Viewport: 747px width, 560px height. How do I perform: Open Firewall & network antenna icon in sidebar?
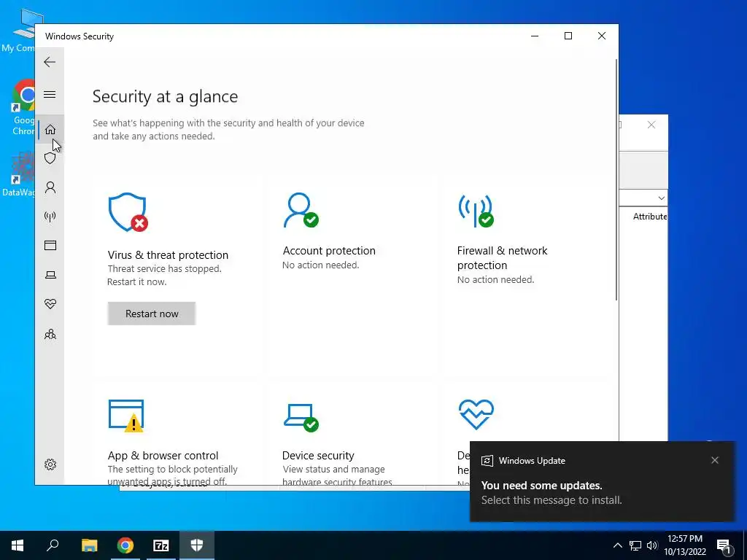50,217
